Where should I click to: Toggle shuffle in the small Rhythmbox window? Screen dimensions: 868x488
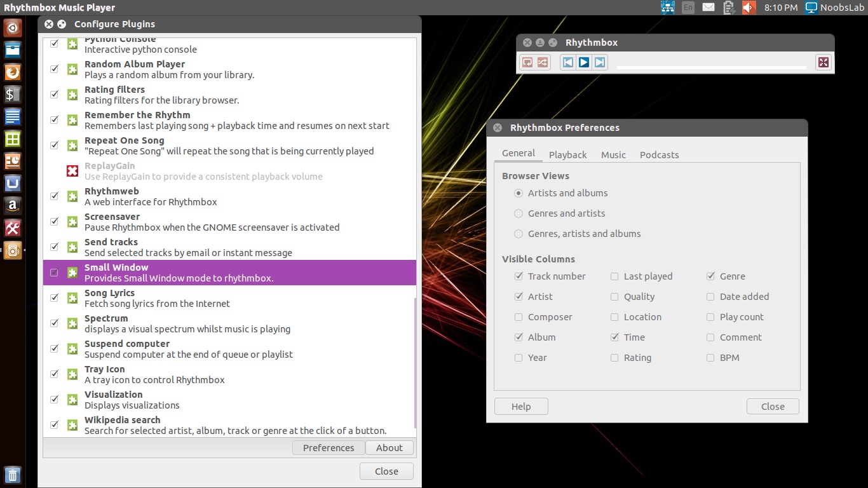tap(542, 62)
